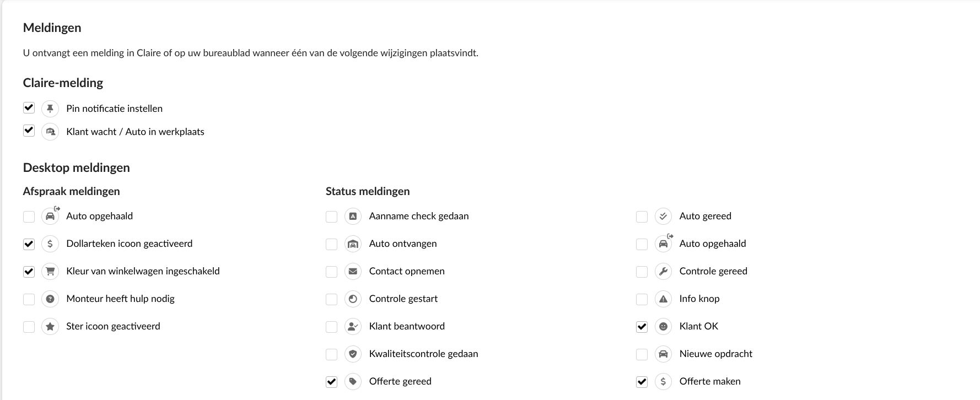Click the star icon for Ster icoon geactiveerd
Viewport: 980px width, 400px height.
click(x=50, y=326)
